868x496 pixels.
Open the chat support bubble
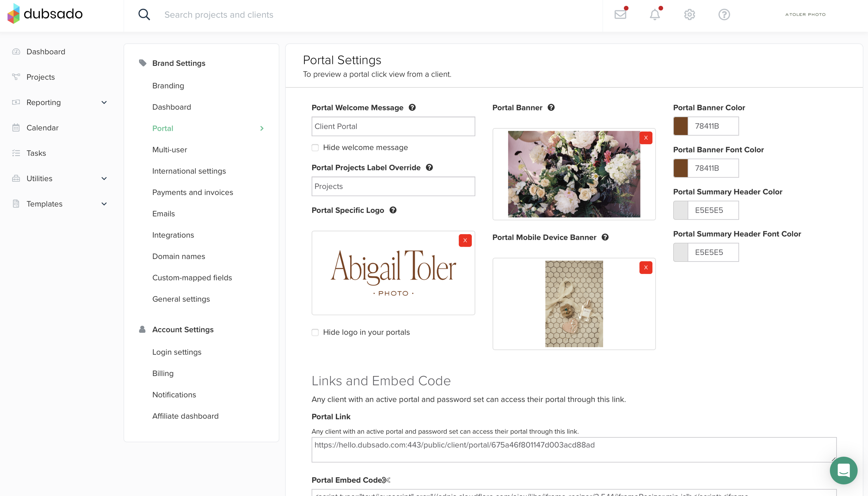[843, 470]
